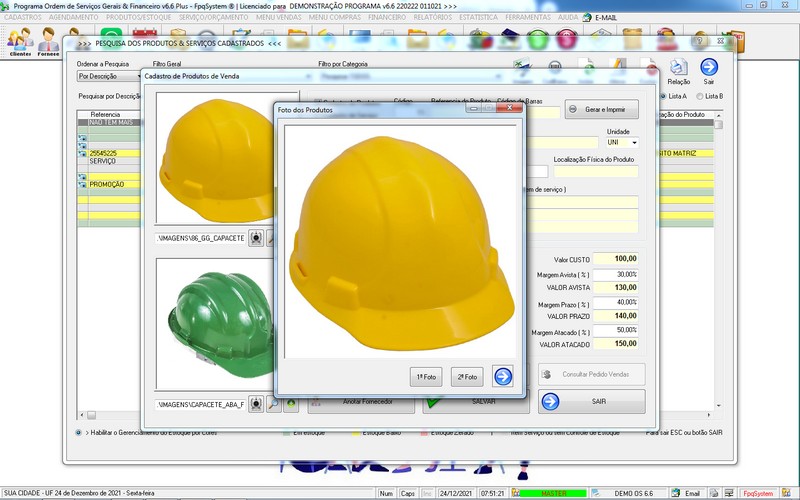Select the Lista B radio option
800x500 pixels.
coord(699,96)
